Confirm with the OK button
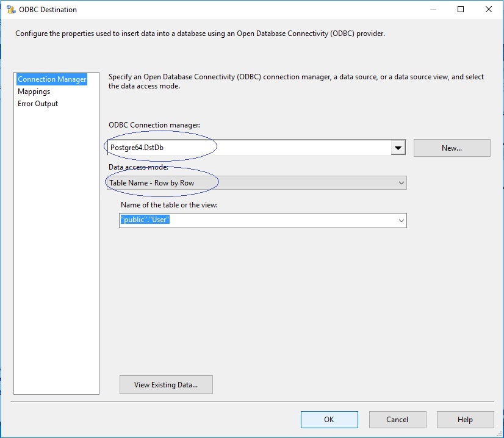 [329, 419]
